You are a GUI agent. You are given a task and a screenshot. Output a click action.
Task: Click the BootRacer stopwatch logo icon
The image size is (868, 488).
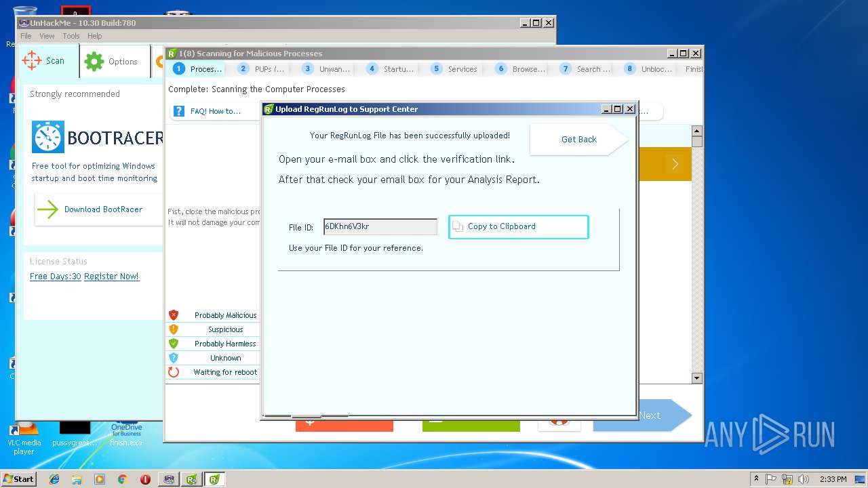pos(48,137)
